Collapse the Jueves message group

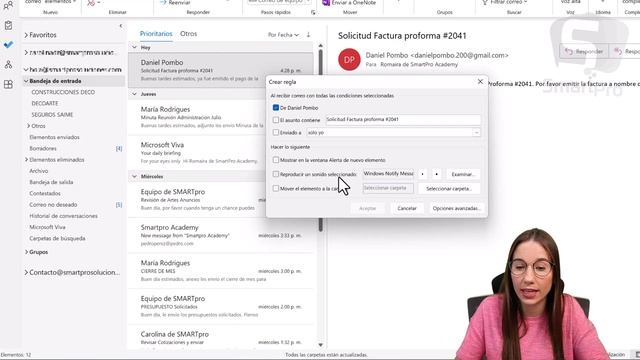(135, 94)
